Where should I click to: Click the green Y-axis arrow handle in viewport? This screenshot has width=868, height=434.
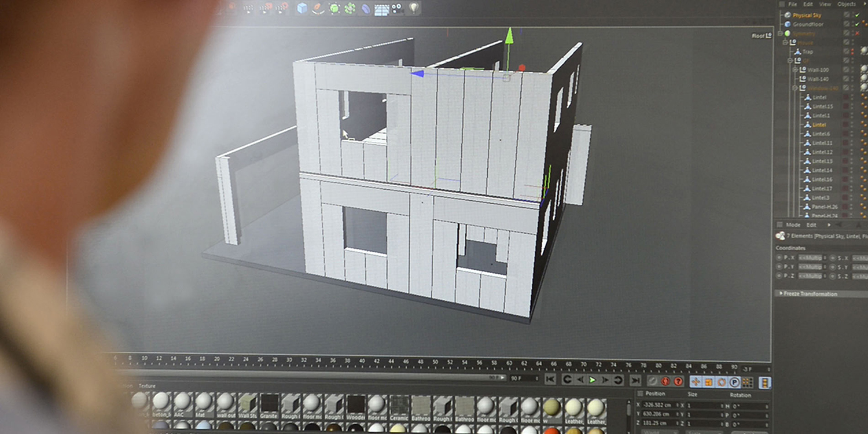point(509,36)
